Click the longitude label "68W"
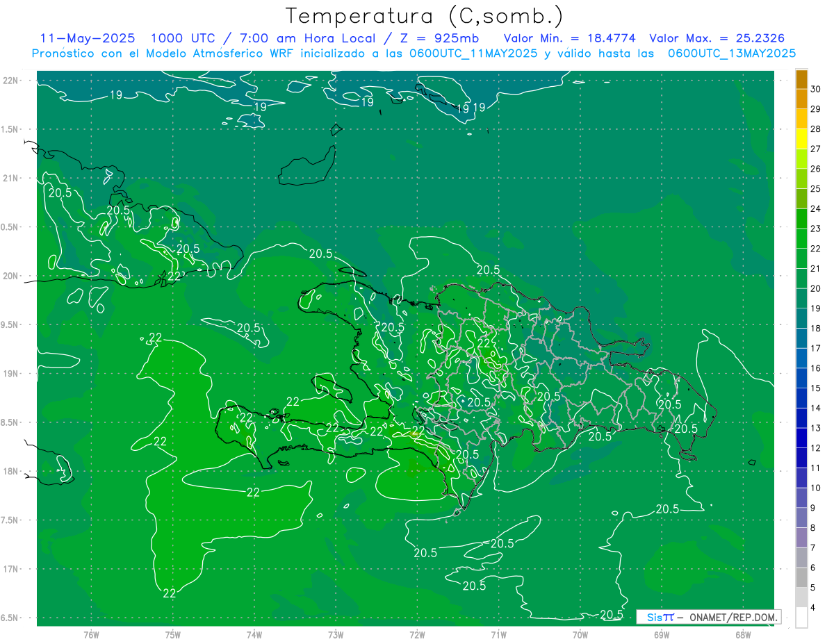 [743, 635]
